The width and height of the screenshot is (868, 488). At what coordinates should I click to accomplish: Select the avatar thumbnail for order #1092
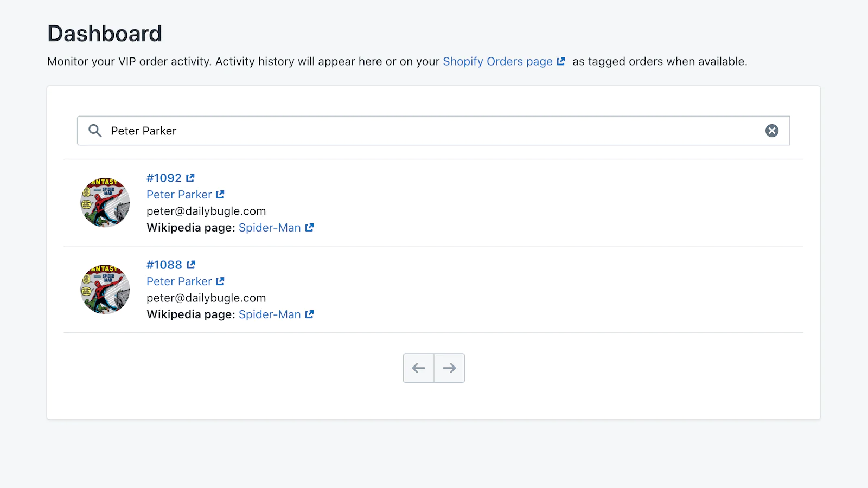(105, 202)
